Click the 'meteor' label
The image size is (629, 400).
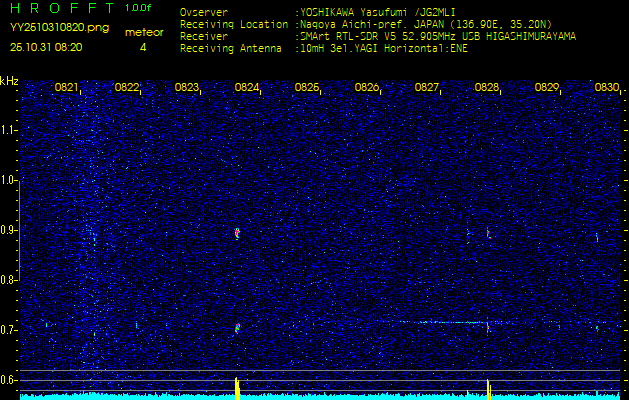click(143, 32)
